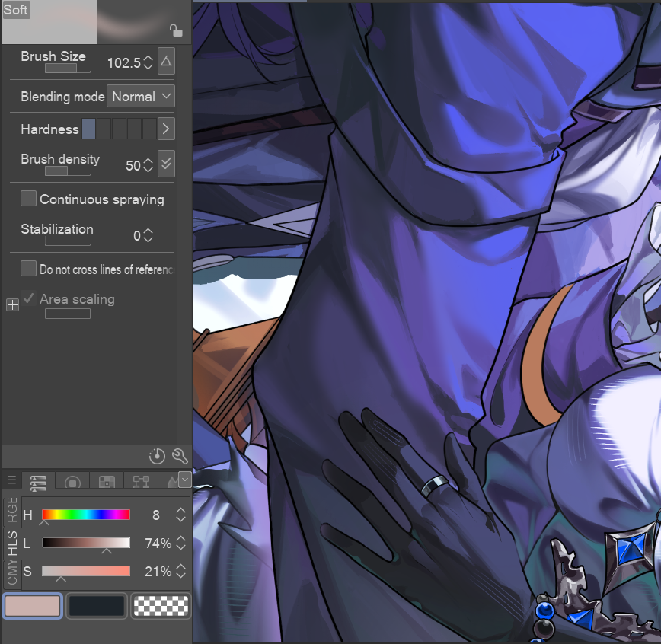The image size is (661, 644).
Task: Click the Brush density value 50
Action: [x=133, y=166]
